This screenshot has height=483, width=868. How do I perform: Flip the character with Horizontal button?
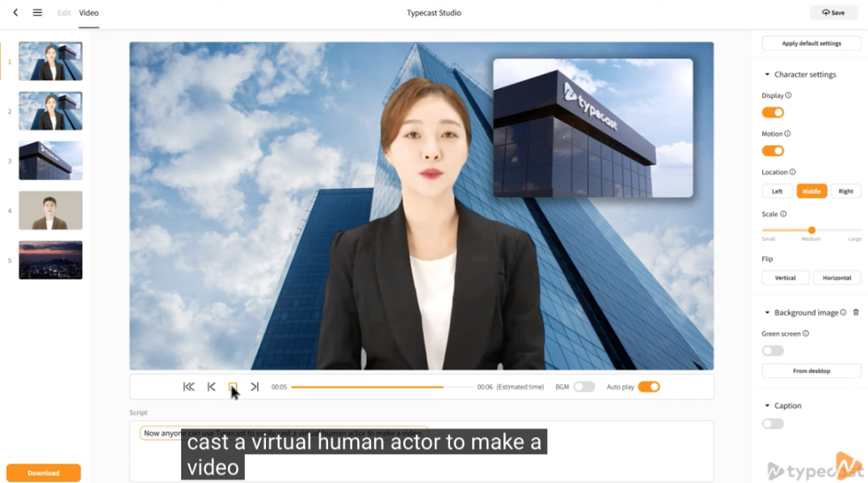point(837,278)
